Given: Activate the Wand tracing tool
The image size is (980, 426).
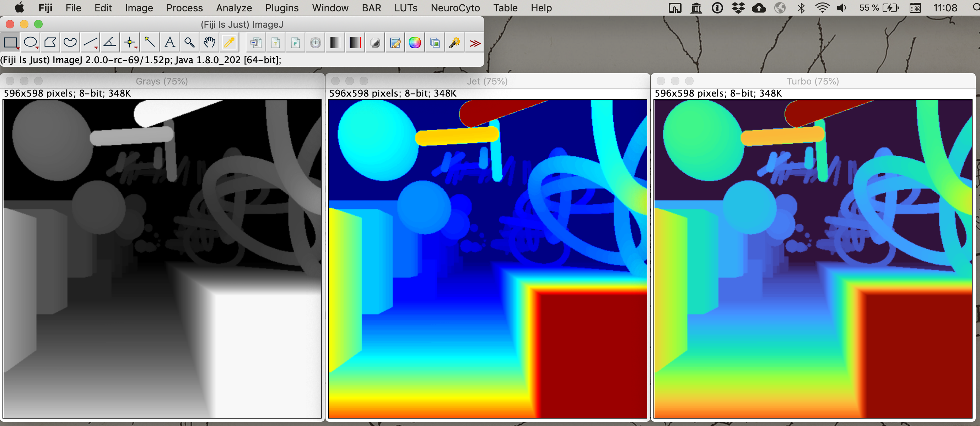Looking at the screenshot, I should click(x=150, y=43).
